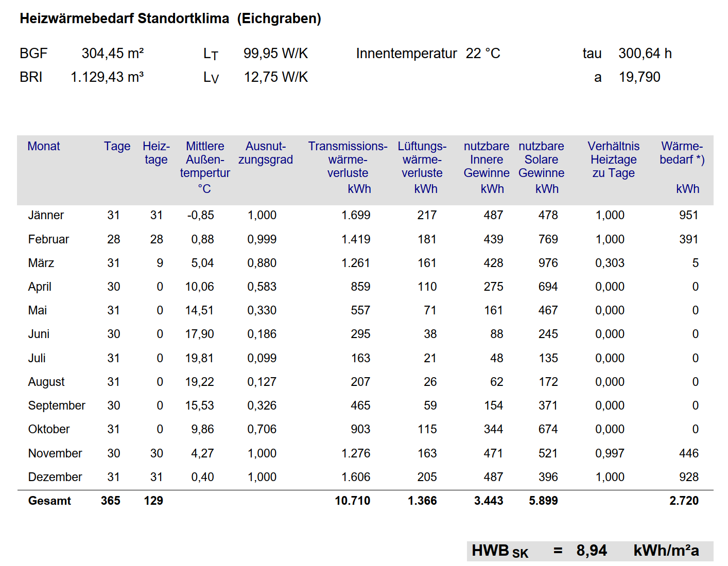Click total inner gains 3.443

click(489, 501)
